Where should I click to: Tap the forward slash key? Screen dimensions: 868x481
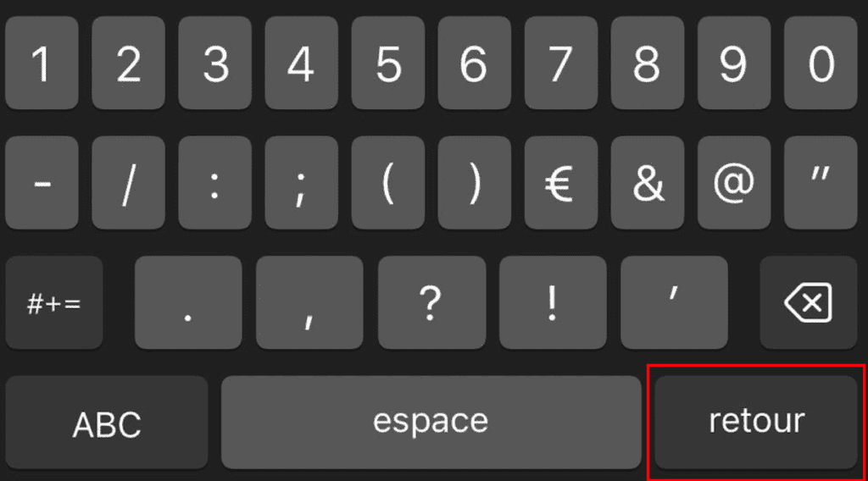(129, 183)
